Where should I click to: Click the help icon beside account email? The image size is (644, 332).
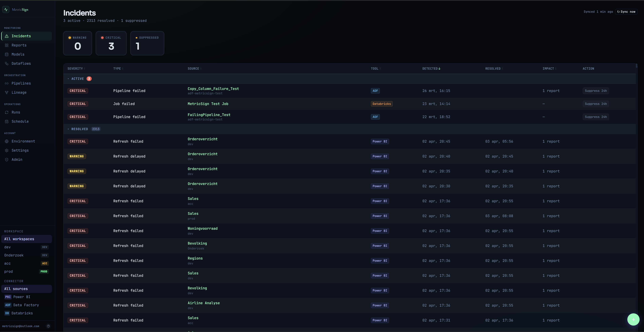(48, 326)
